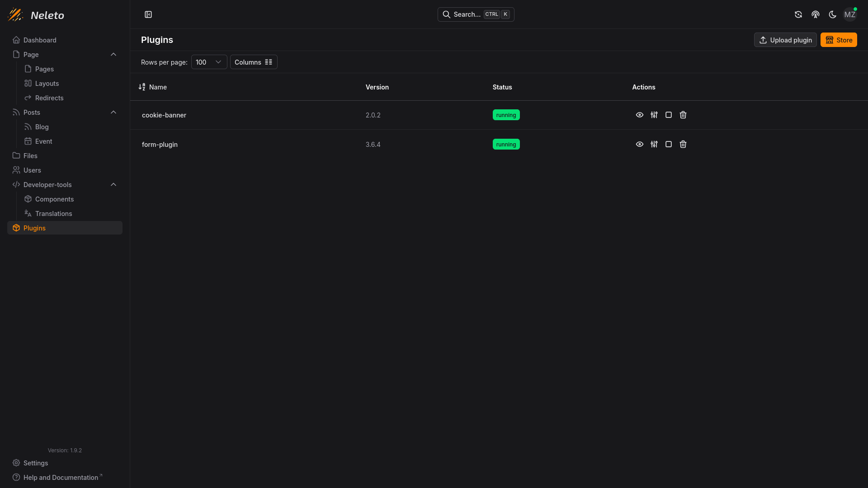Open the settings of the form-plugin
The height and width of the screenshot is (488, 868).
[654, 144]
